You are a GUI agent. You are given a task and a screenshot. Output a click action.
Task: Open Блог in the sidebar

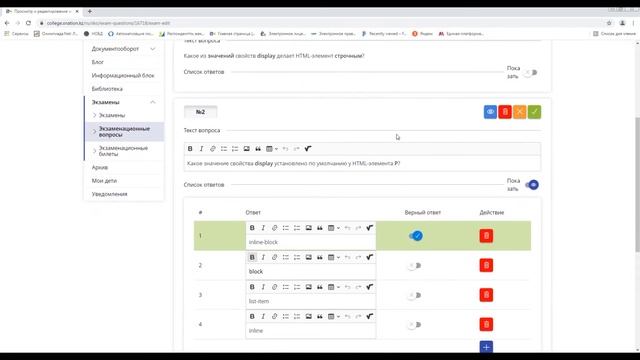[x=98, y=62]
